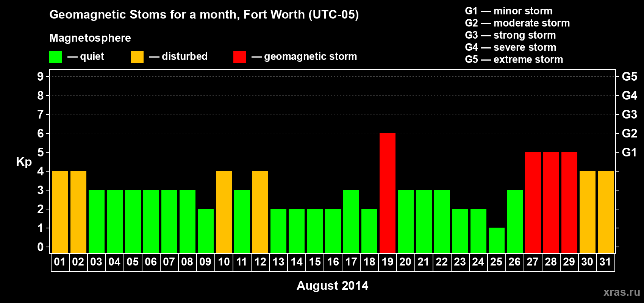Click the "— geomagnetic storm" legend text
644x303 pixels.
tap(304, 56)
